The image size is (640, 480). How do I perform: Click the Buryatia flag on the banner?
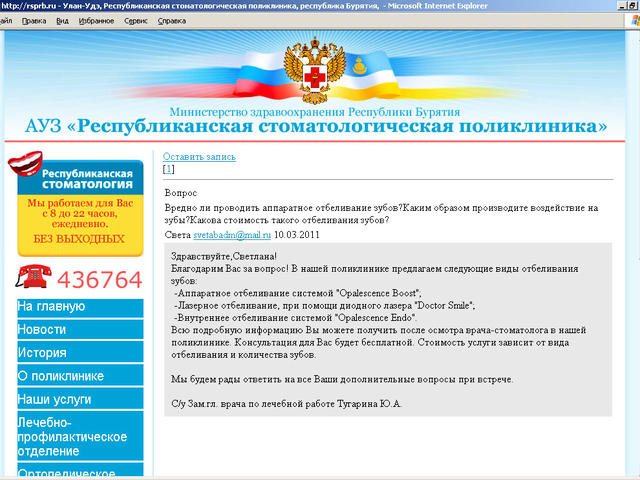click(x=369, y=76)
